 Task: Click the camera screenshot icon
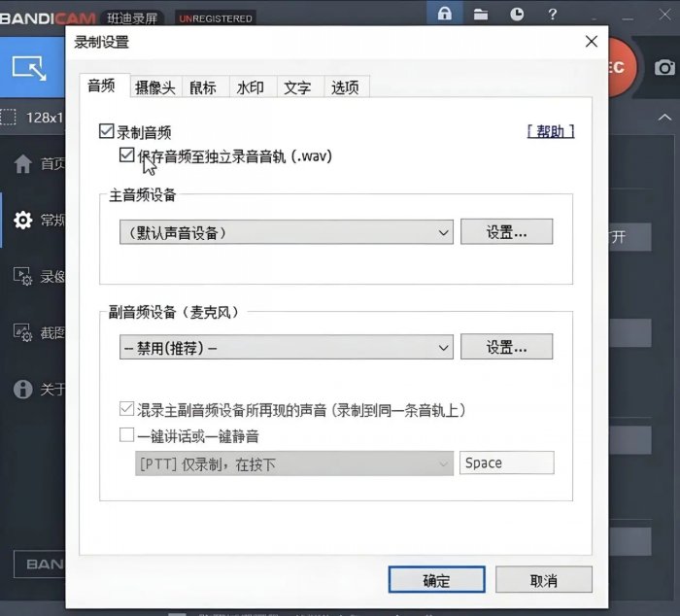[664, 68]
